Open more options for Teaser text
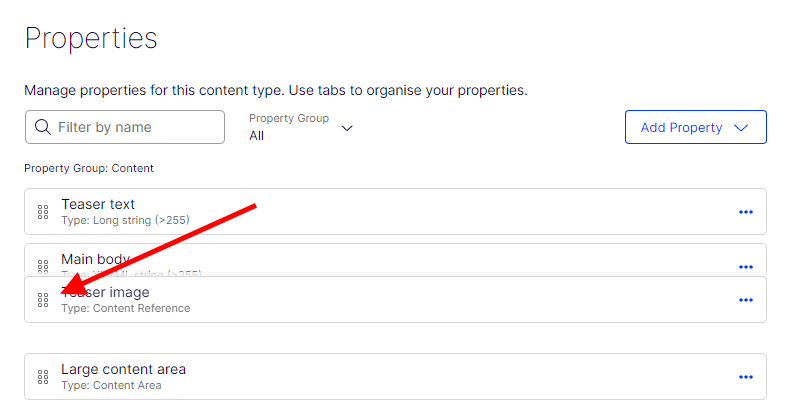 745,212
